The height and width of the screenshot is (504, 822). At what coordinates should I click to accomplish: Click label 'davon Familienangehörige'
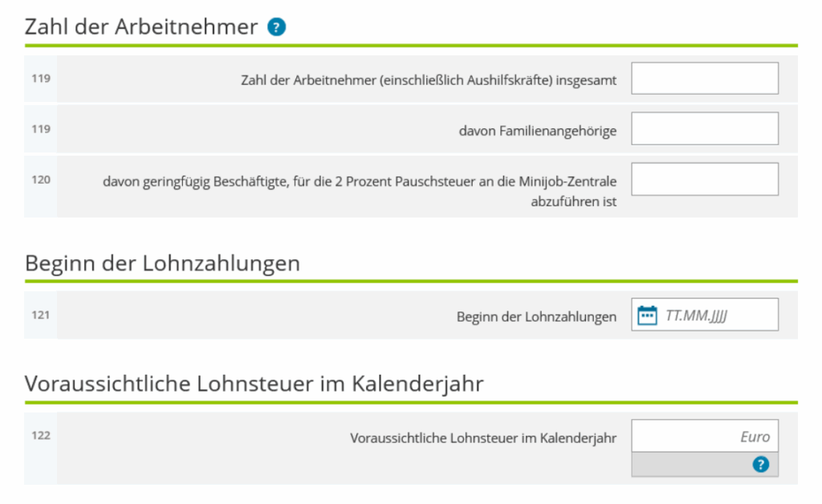pyautogui.click(x=537, y=131)
